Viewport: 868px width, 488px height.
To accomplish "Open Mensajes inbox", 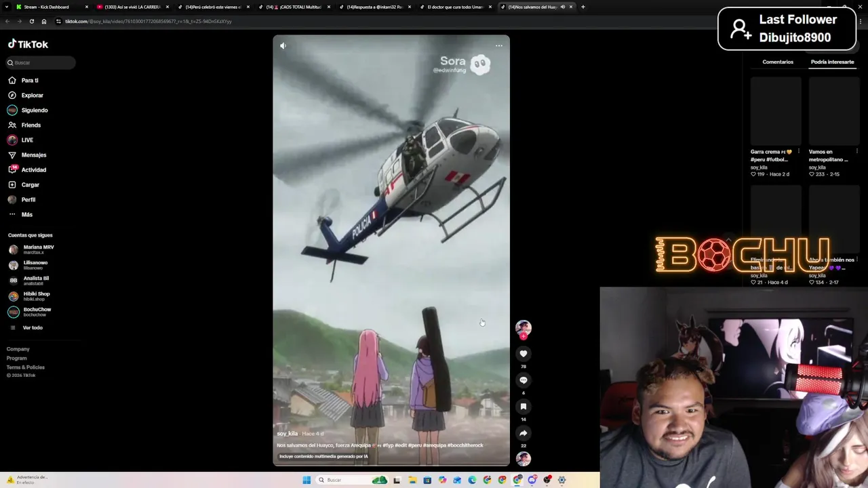I will [x=33, y=155].
